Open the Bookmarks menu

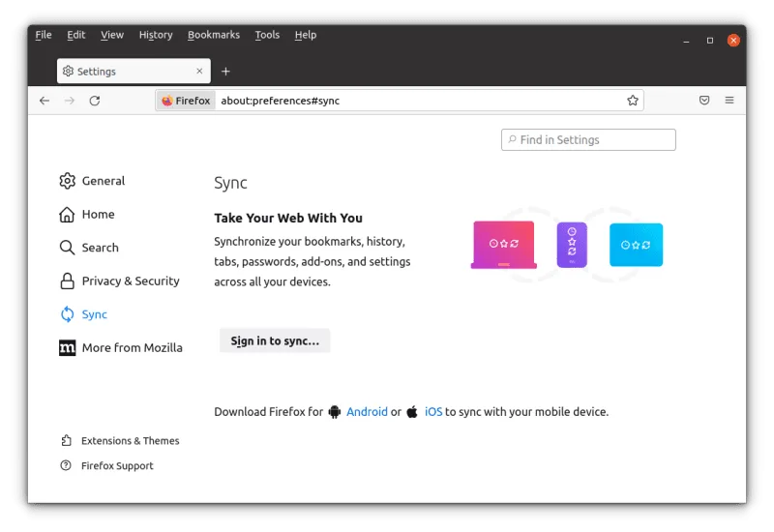(x=214, y=35)
